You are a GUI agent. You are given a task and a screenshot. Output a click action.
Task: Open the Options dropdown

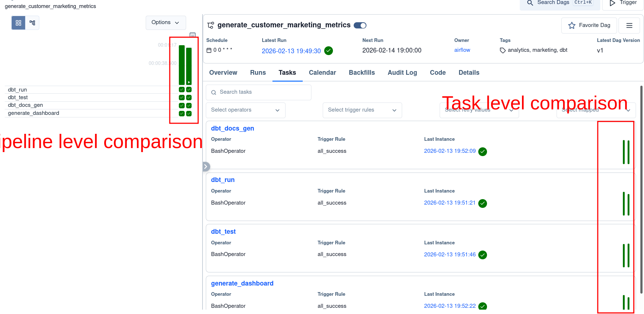click(x=166, y=23)
